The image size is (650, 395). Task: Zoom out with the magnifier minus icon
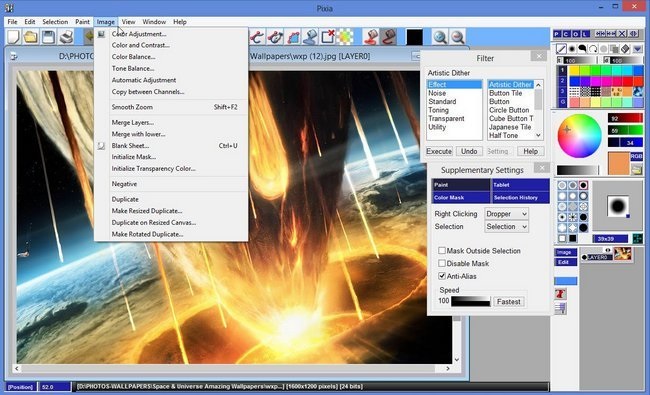coord(457,37)
